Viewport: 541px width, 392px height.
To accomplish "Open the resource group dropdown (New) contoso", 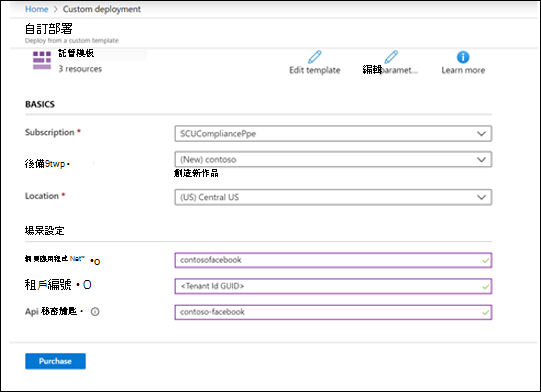I will tap(333, 159).
